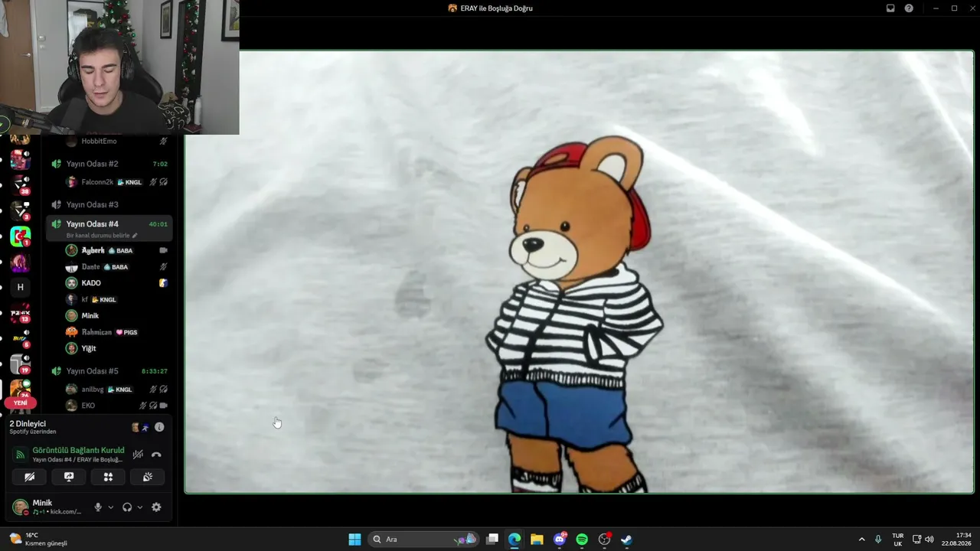Mute microphone in user panel
980x551 pixels.
tap(97, 507)
